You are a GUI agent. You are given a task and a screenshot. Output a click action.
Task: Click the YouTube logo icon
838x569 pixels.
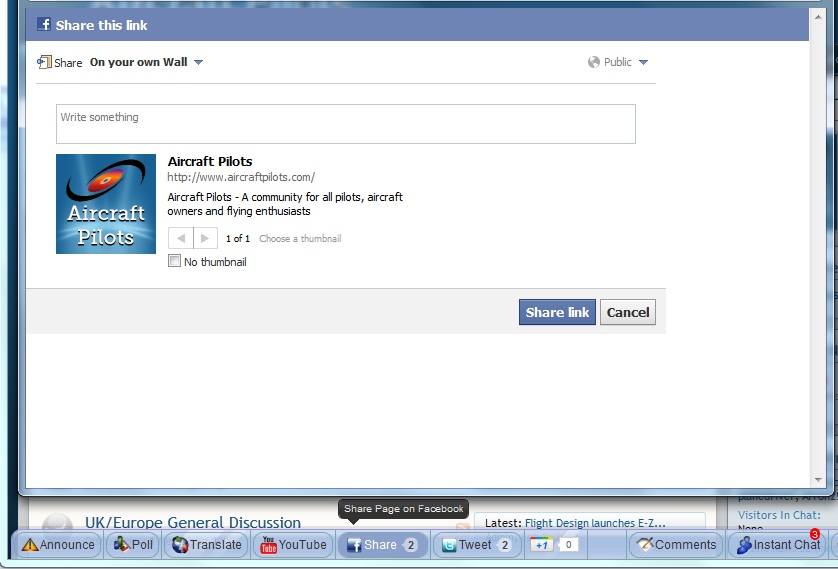268,544
